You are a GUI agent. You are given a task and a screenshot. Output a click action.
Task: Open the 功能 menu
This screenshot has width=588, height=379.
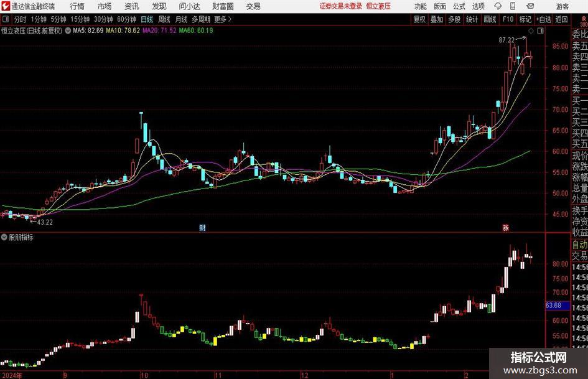421,6
